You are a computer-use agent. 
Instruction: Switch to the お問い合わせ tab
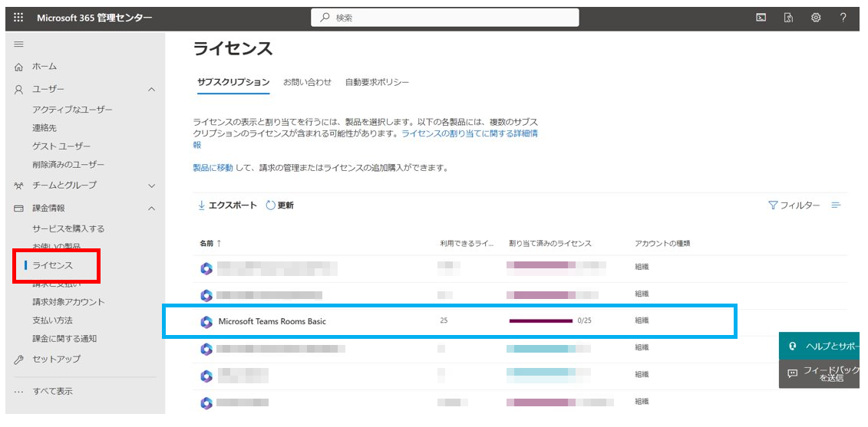[x=307, y=83]
